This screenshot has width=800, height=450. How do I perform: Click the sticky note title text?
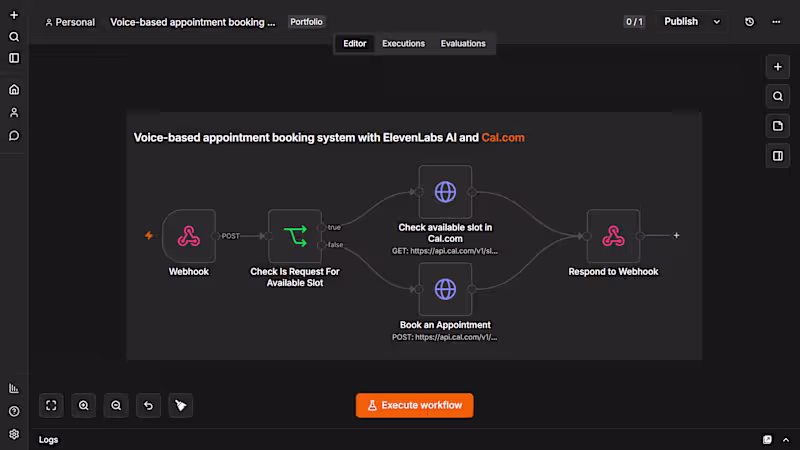pos(329,137)
